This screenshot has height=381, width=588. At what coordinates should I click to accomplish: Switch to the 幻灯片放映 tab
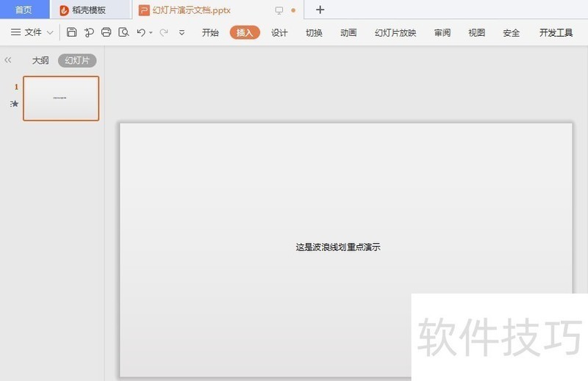395,32
